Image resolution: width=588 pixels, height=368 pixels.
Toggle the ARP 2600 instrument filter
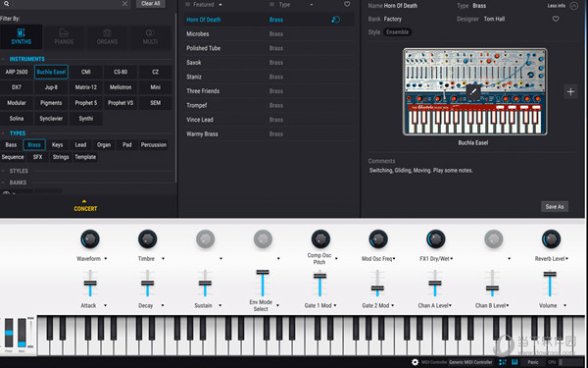point(17,72)
